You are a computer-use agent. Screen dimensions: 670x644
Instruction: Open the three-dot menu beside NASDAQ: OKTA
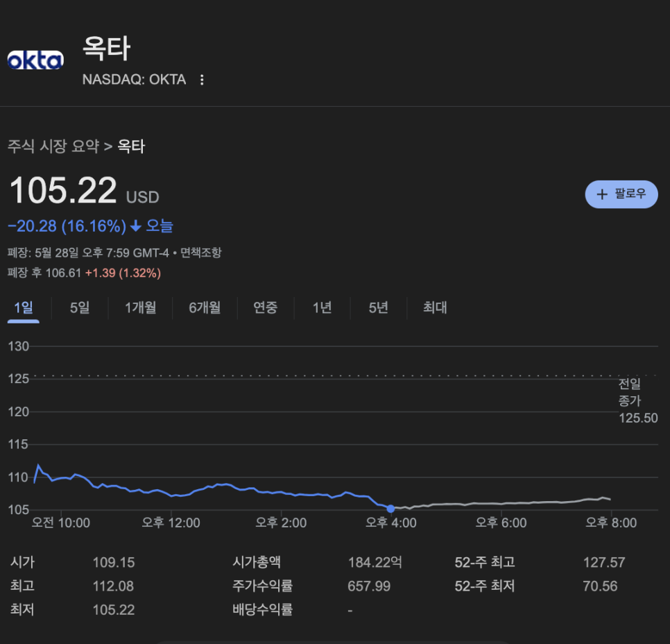coord(202,80)
